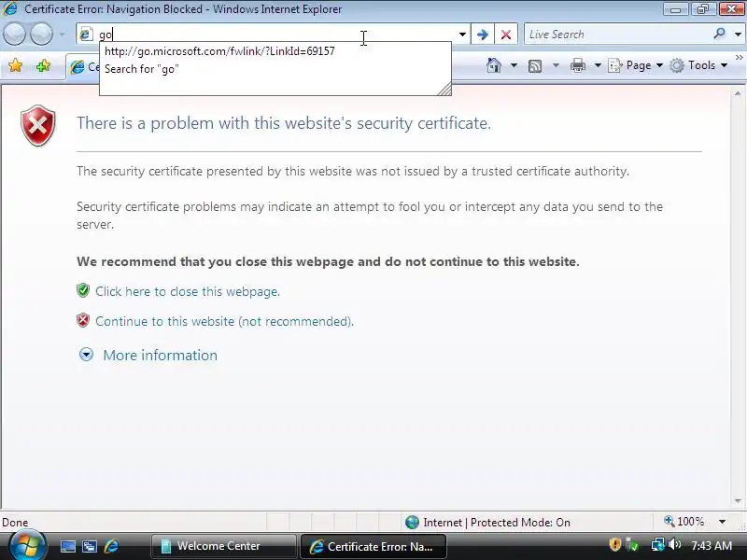The image size is (747, 560).
Task: Click the scrollbar down arrow
Action: [x=738, y=501]
